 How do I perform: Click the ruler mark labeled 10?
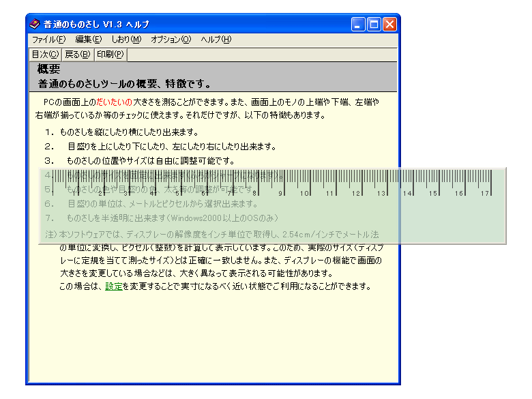pyautogui.click(x=305, y=193)
